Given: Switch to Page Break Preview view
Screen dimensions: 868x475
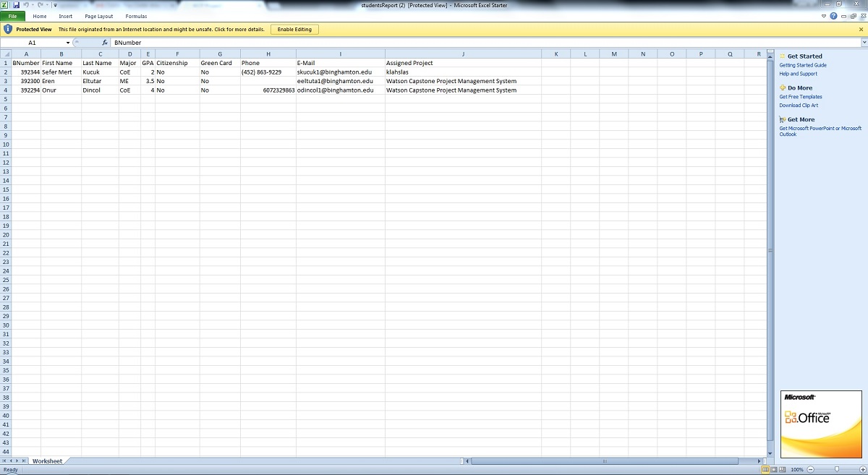Looking at the screenshot, I should click(x=783, y=469).
